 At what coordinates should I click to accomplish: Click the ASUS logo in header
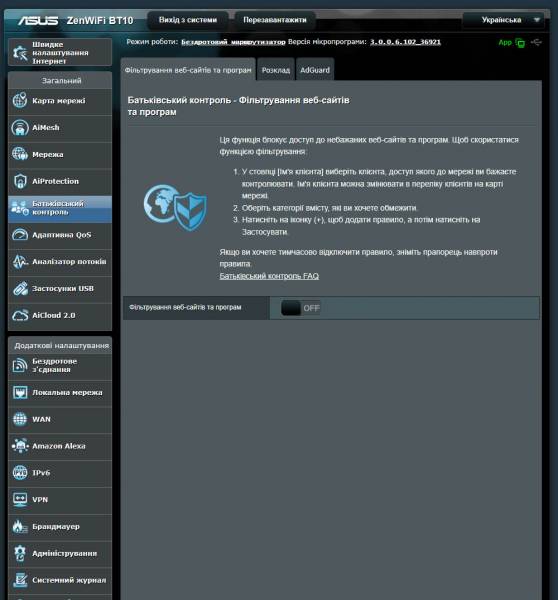click(x=38, y=20)
